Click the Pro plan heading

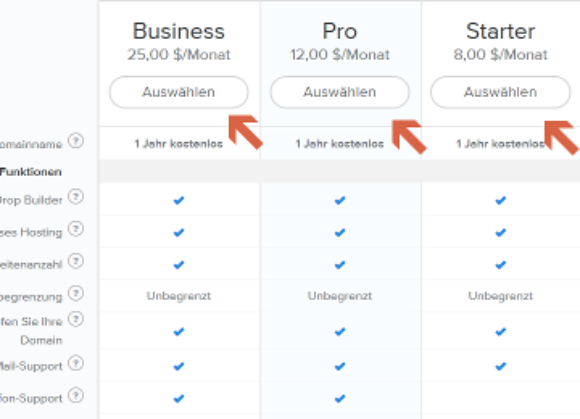[340, 31]
